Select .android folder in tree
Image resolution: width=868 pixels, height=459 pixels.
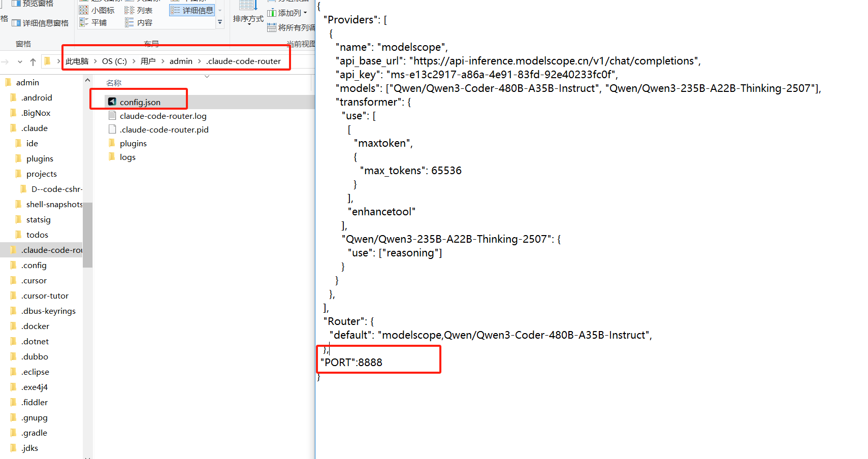pyautogui.click(x=37, y=97)
